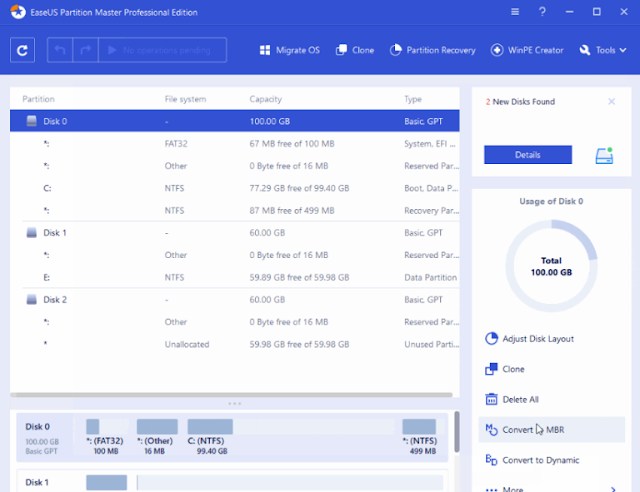
Task: Click the Partition column header
Action: point(38,99)
